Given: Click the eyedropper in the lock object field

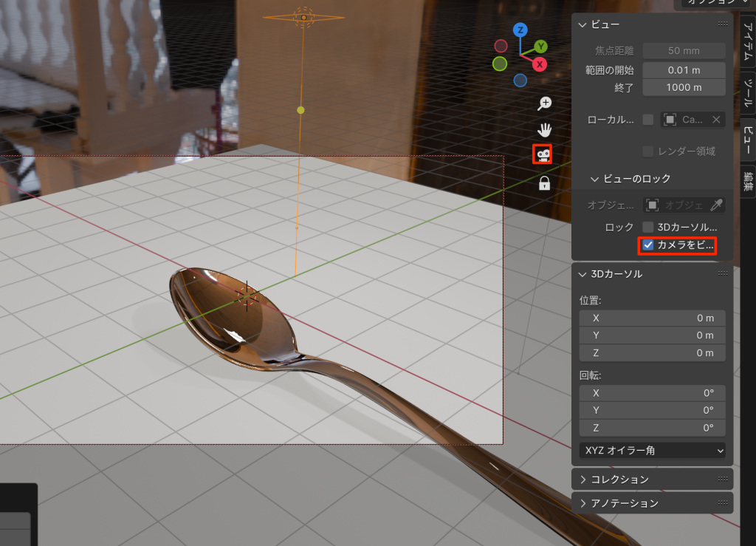Looking at the screenshot, I should pos(715,205).
